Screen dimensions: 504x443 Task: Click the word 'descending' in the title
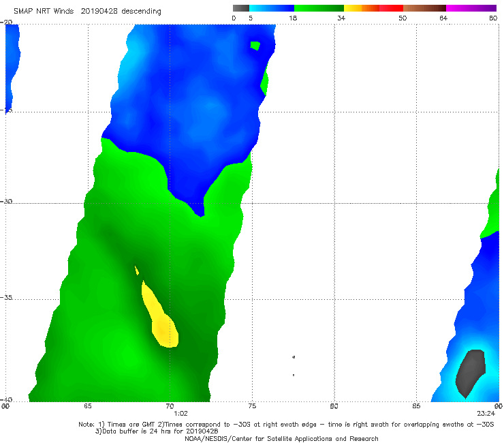tap(141, 12)
